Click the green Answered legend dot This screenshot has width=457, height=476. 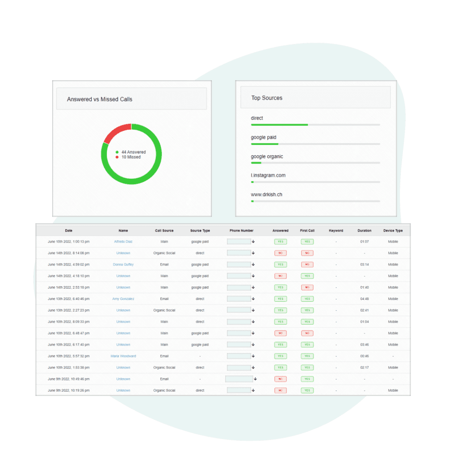[117, 152]
